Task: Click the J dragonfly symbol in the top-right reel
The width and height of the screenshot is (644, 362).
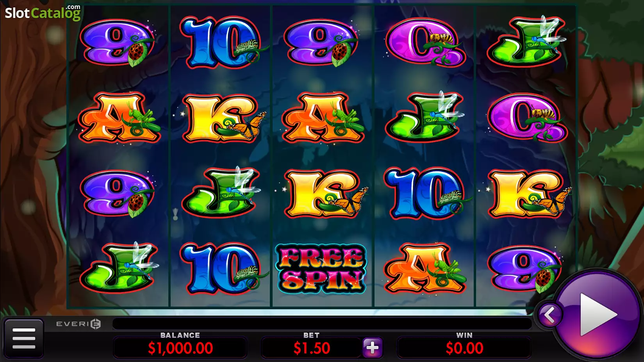Action: [x=526, y=41]
